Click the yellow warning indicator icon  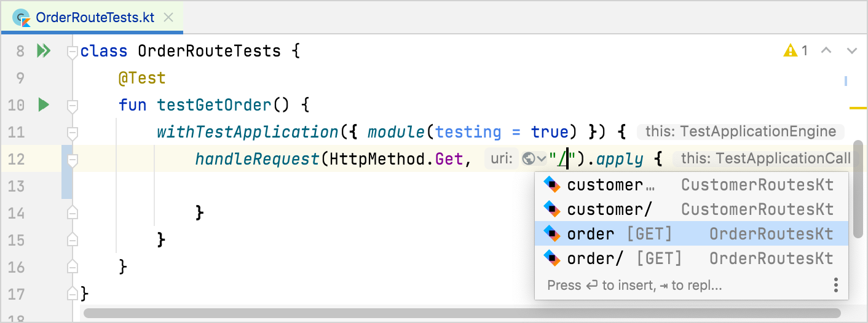click(x=791, y=50)
